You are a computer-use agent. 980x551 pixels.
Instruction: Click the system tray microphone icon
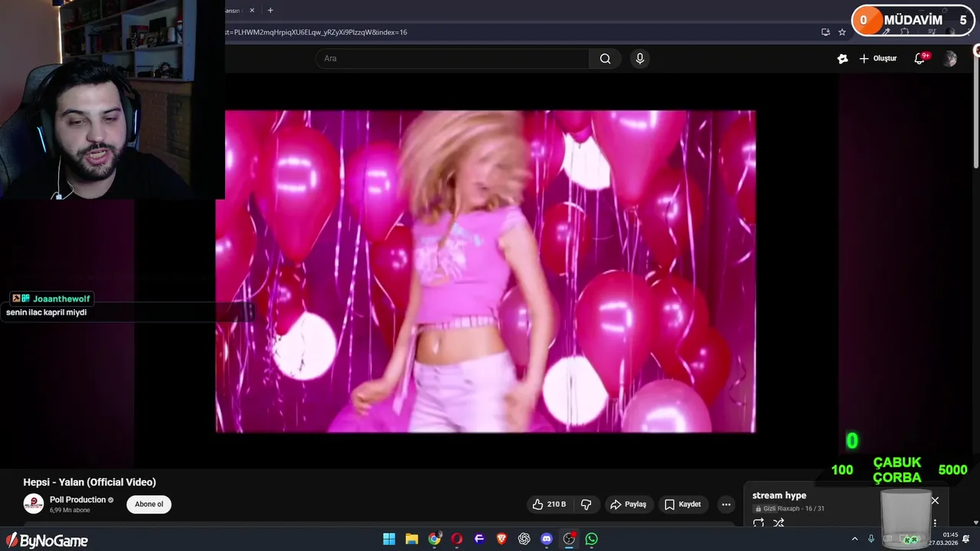(871, 539)
